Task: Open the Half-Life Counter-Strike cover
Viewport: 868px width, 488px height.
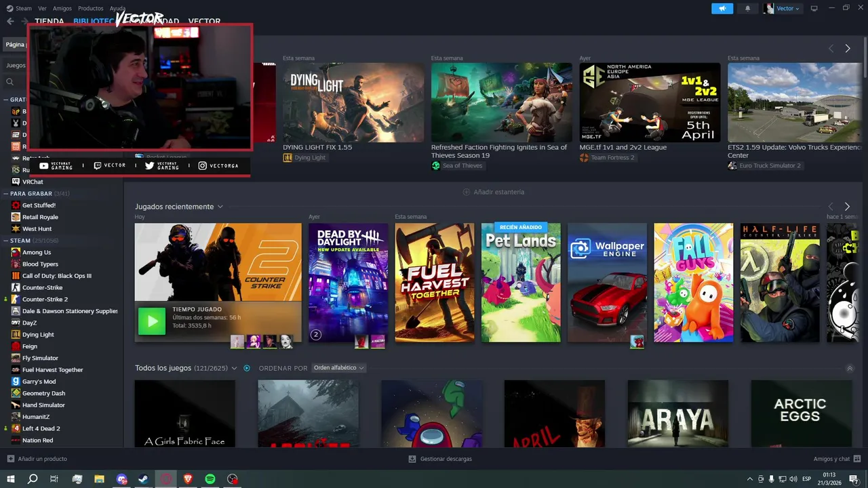Action: point(780,283)
